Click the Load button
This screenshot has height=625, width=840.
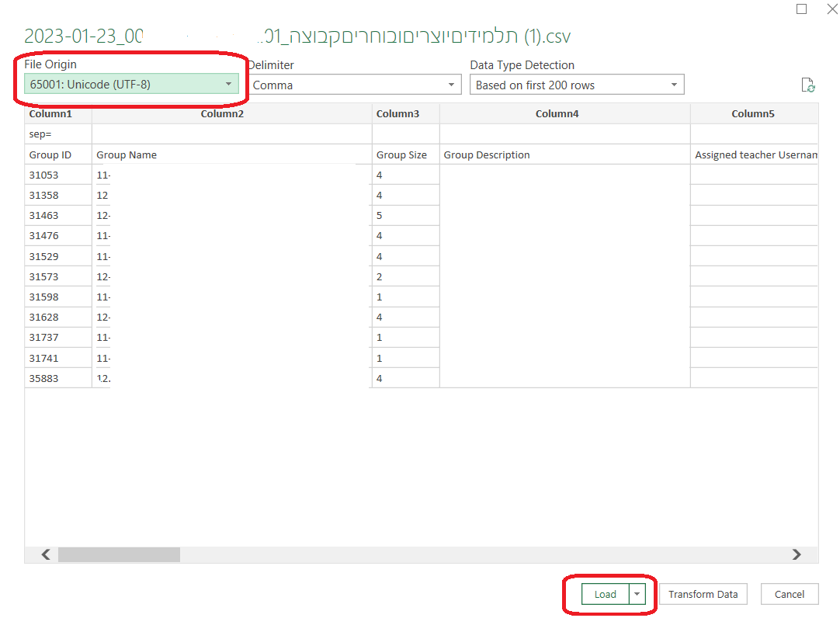(x=605, y=594)
